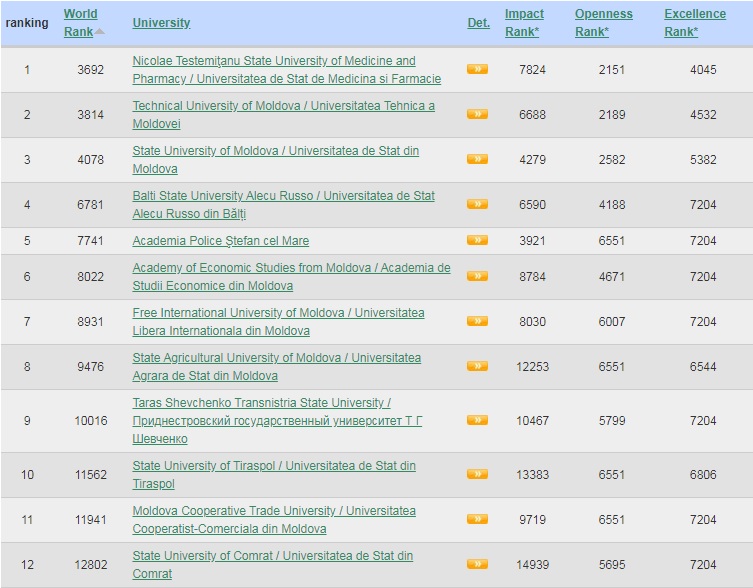753x588 pixels.
Task: Sort table by World Rank header
Action: point(80,23)
